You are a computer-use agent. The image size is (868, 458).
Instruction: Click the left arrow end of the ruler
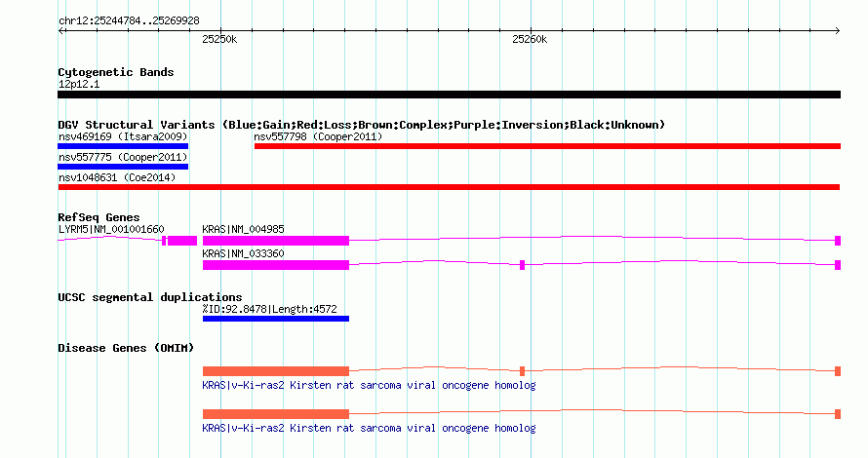click(x=60, y=31)
